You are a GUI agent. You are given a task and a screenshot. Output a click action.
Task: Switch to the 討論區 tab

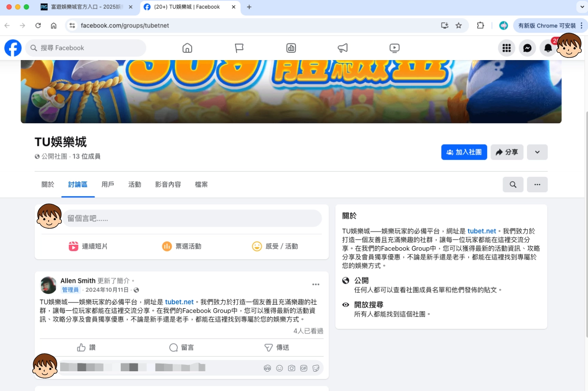coord(78,185)
